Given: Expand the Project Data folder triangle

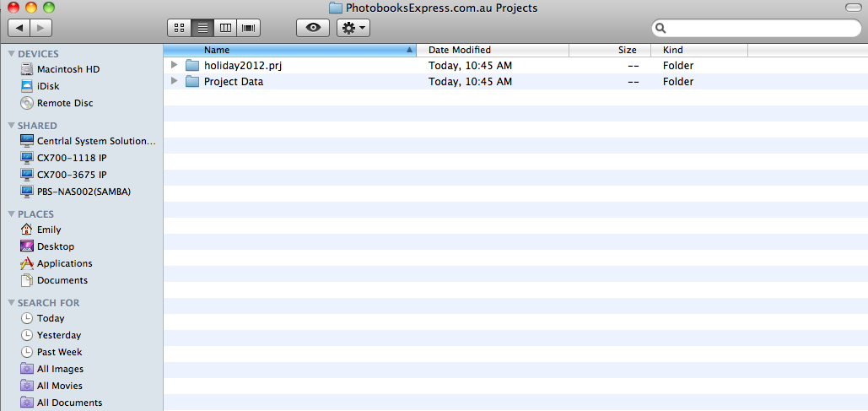Looking at the screenshot, I should 175,81.
